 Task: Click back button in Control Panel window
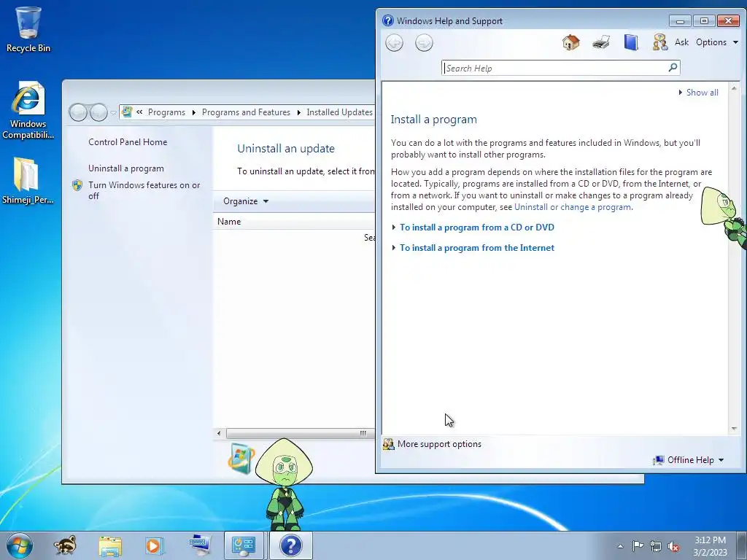78,112
